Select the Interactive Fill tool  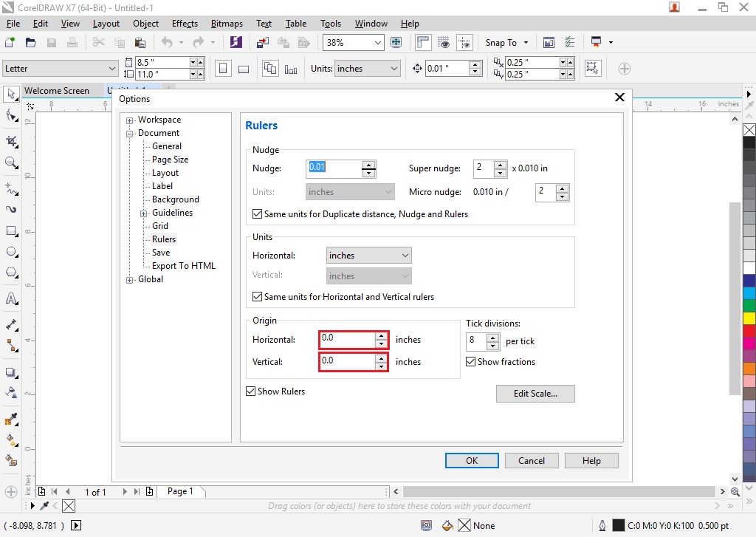coord(11,439)
